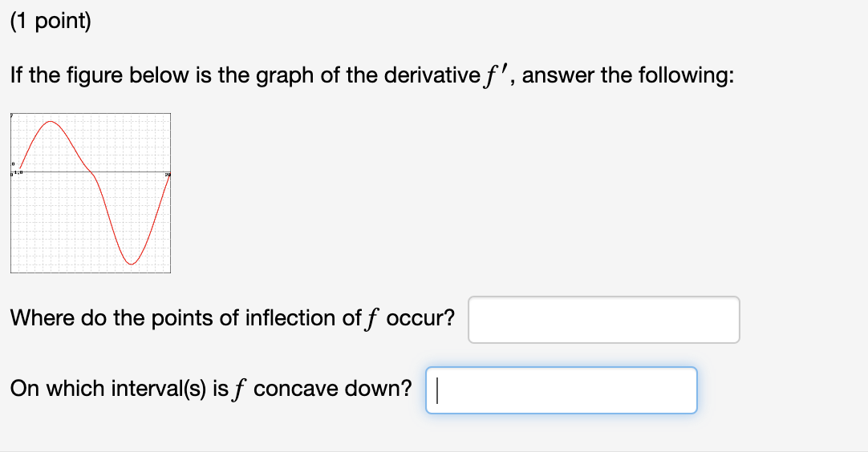Click the blinking text cursor in focused field
The width and height of the screenshot is (868, 452).
coord(437,390)
